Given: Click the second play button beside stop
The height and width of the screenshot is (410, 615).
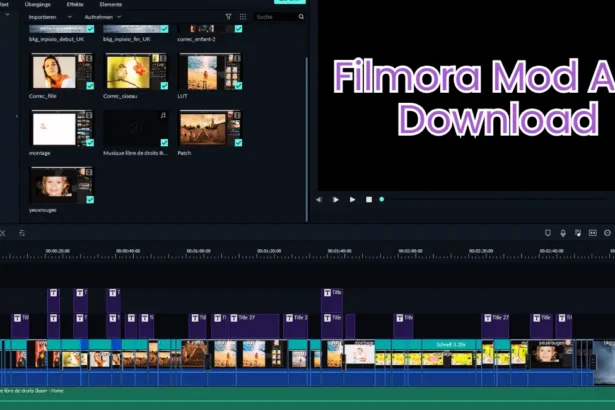Looking at the screenshot, I should tap(352, 200).
